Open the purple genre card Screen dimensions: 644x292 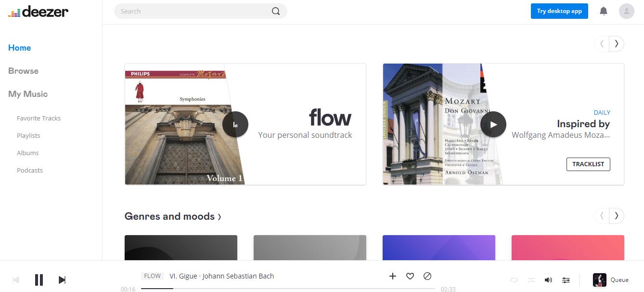point(439,248)
